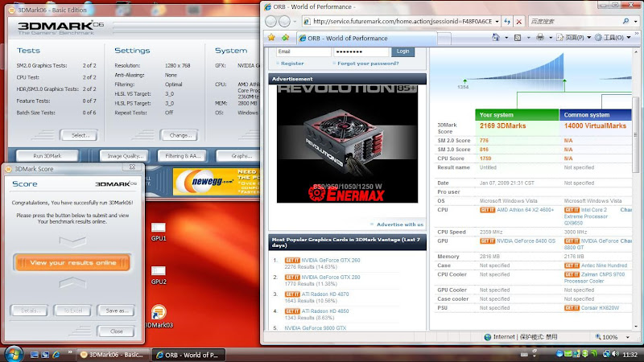
Task: Click the Windows Start orb
Action: [x=13, y=353]
